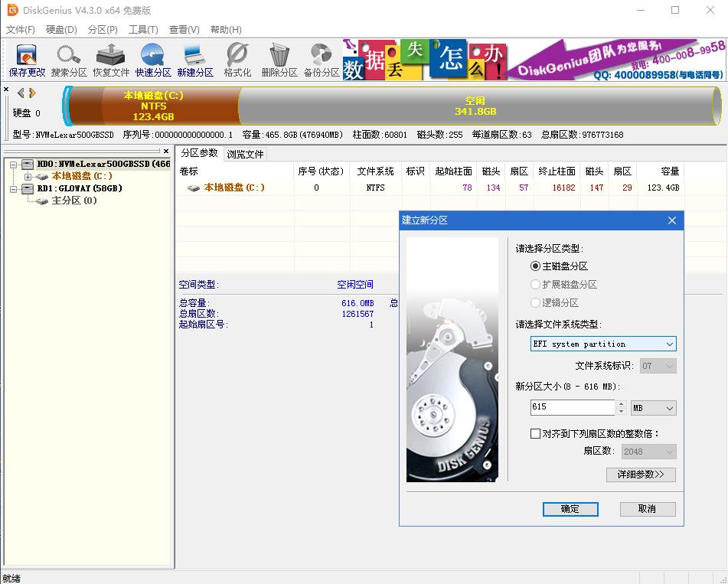Select the 新建分区 (New Partition) toolbar icon
728x584 pixels.
click(194, 58)
